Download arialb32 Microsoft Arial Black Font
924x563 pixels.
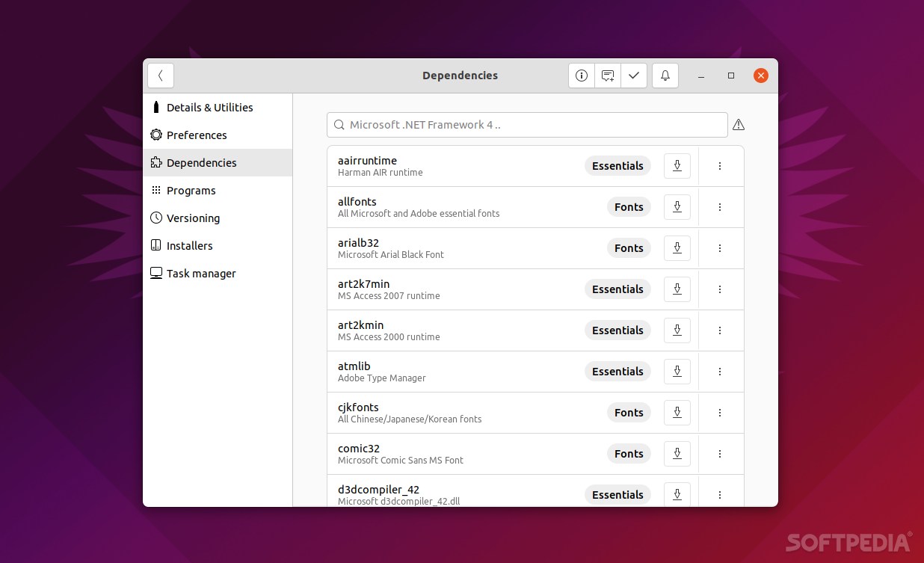coord(677,248)
